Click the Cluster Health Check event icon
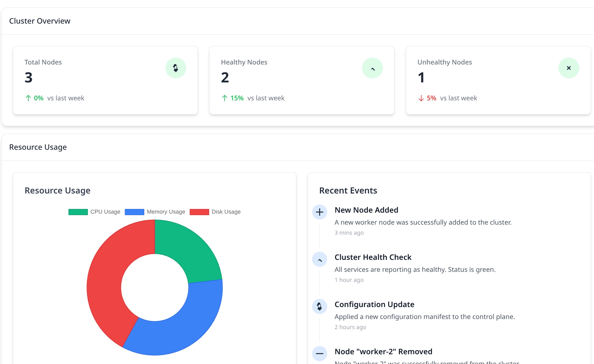 (x=319, y=260)
